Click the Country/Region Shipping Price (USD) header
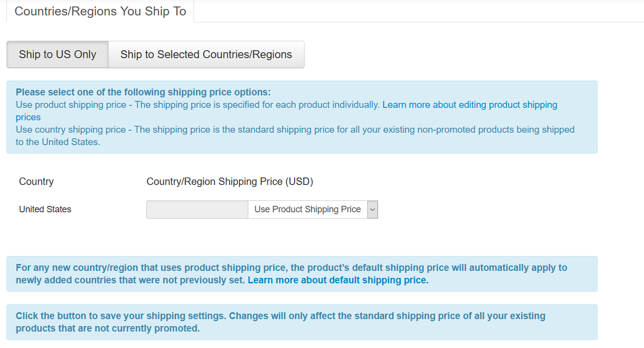 coord(229,181)
